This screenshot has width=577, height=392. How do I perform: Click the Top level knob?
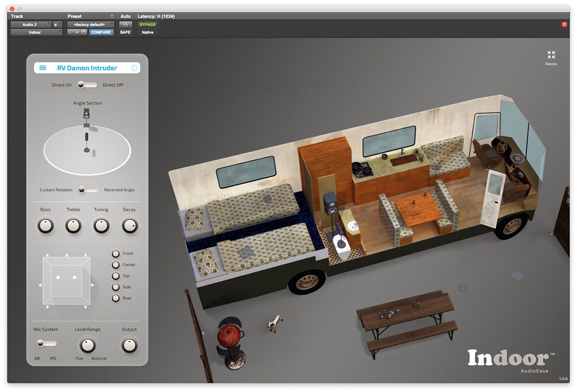pyautogui.click(x=115, y=276)
